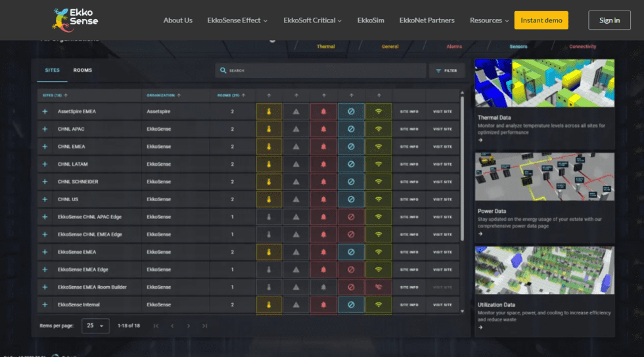Open the Power Data thumbnail
Screen dimensions: 644x357
click(x=545, y=177)
